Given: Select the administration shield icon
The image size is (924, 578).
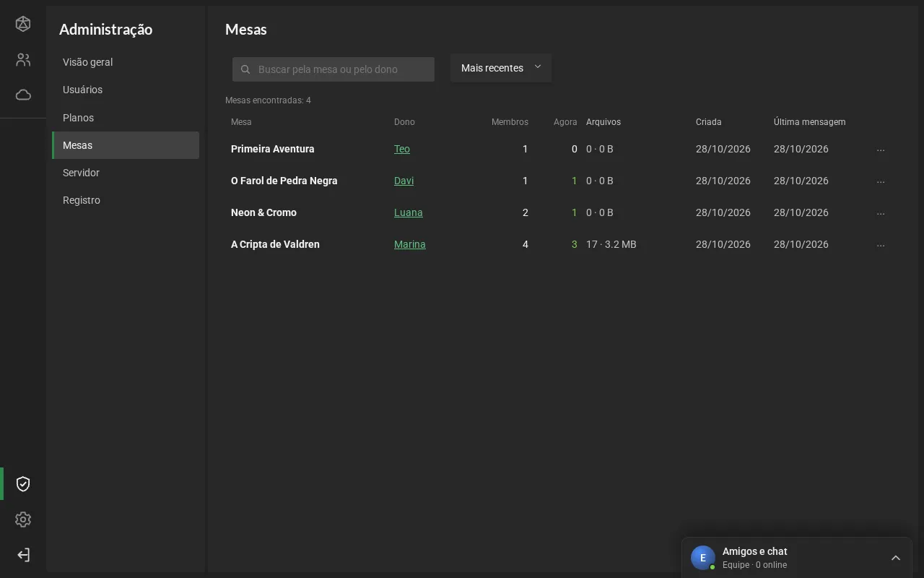Looking at the screenshot, I should (23, 484).
